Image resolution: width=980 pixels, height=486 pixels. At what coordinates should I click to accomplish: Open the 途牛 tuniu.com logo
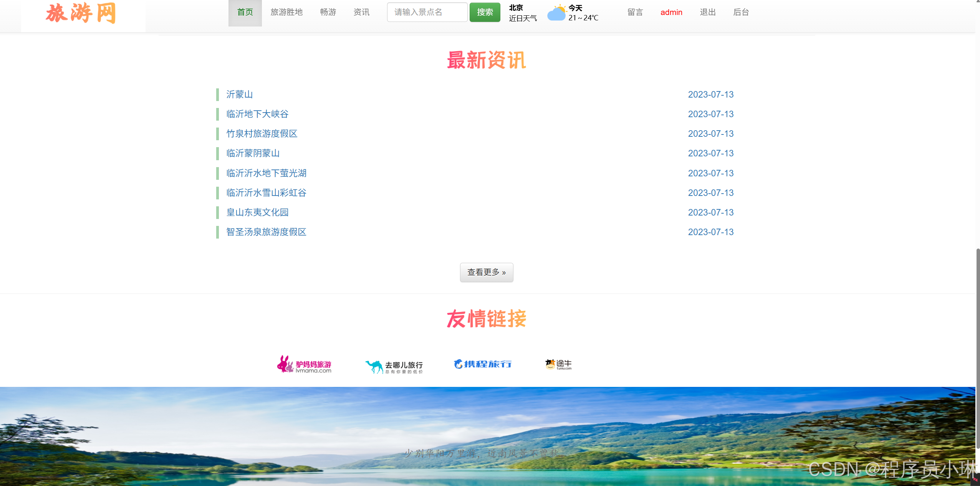(558, 363)
